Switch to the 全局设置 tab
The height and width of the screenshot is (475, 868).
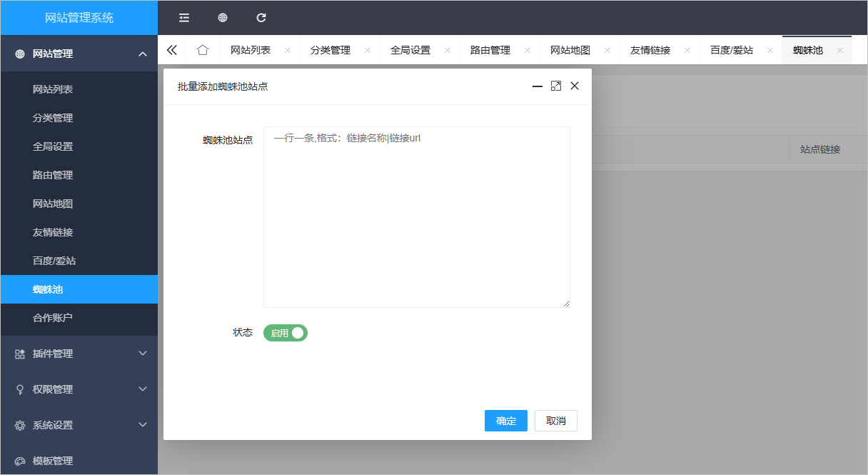(410, 51)
